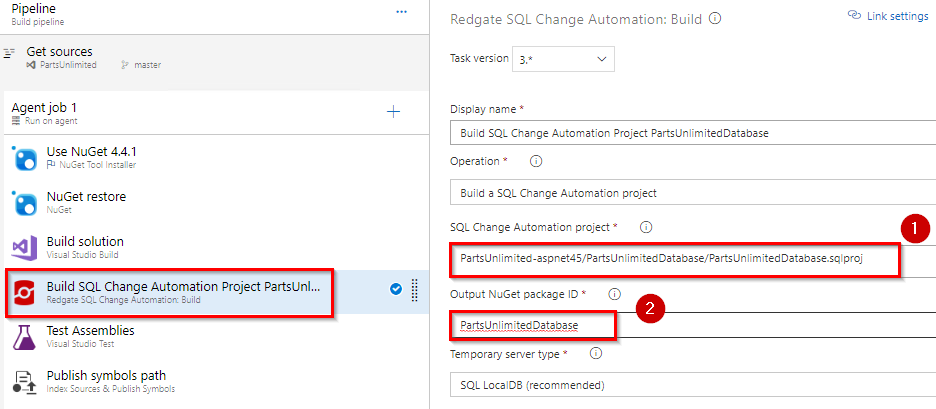This screenshot has width=936, height=409.
Task: Select the Build solution task
Action: (x=214, y=247)
